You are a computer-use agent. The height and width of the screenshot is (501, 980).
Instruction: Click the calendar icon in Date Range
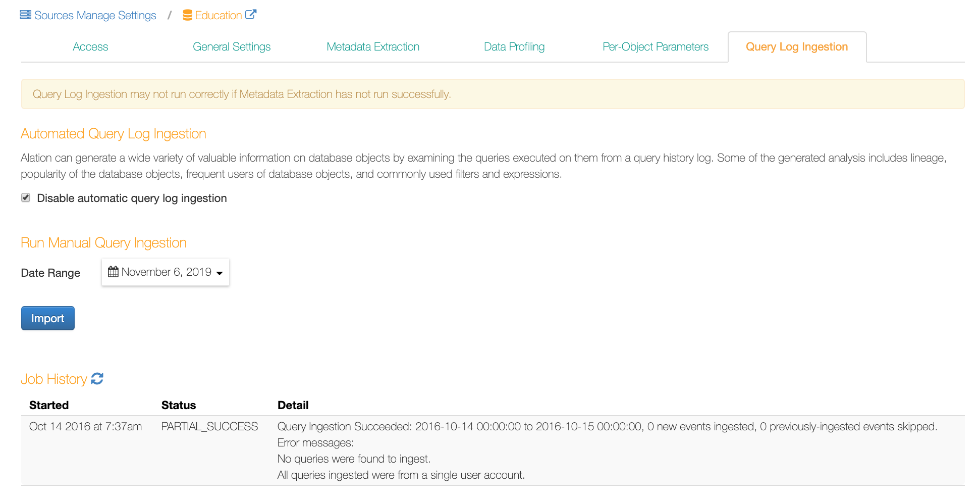[114, 272]
